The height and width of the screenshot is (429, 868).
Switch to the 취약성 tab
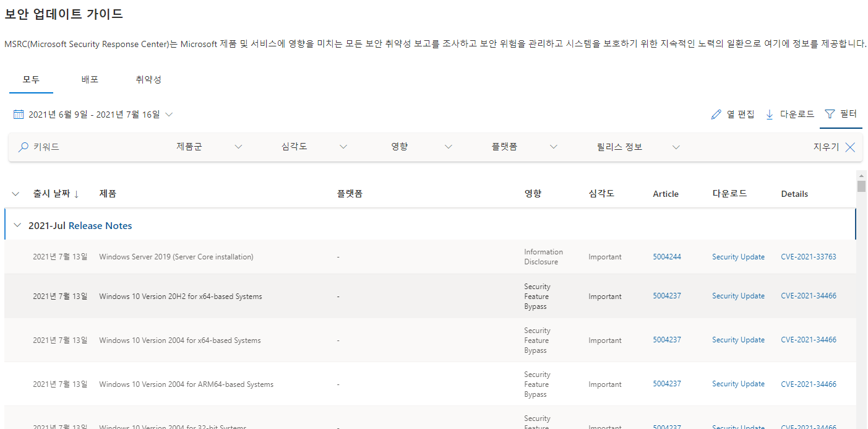pyautogui.click(x=148, y=80)
